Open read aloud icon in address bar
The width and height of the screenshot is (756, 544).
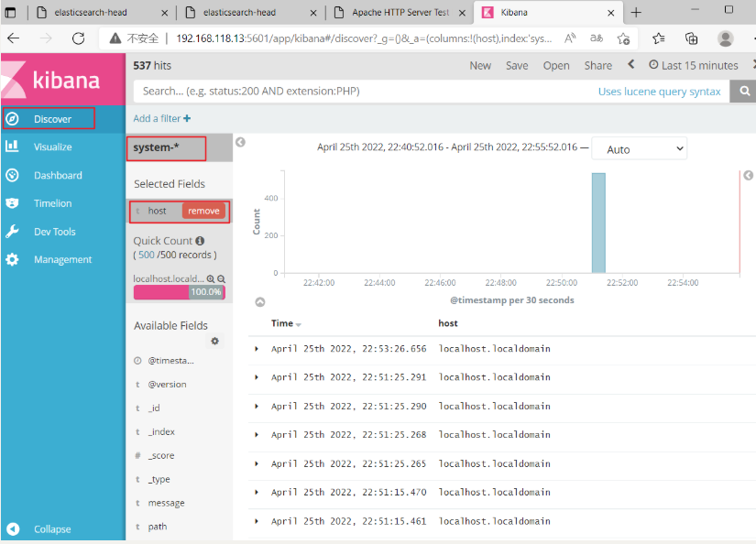click(x=570, y=38)
